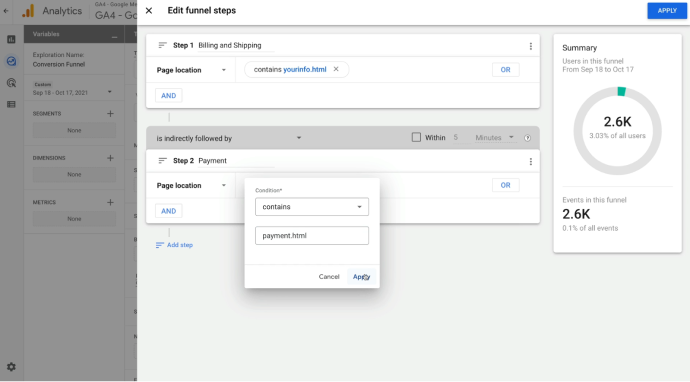This screenshot has height=382, width=690.
Task: Edit the payment.html value field
Action: pyautogui.click(x=312, y=235)
